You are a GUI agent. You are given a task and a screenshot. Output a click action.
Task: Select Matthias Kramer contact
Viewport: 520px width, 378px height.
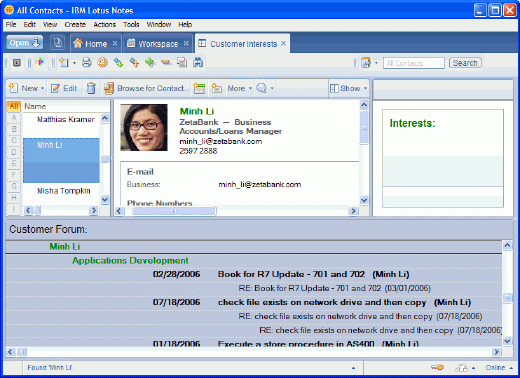click(66, 119)
